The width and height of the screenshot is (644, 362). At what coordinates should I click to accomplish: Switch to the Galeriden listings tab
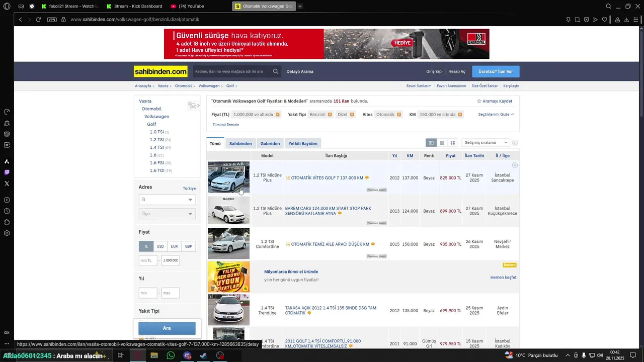(270, 143)
